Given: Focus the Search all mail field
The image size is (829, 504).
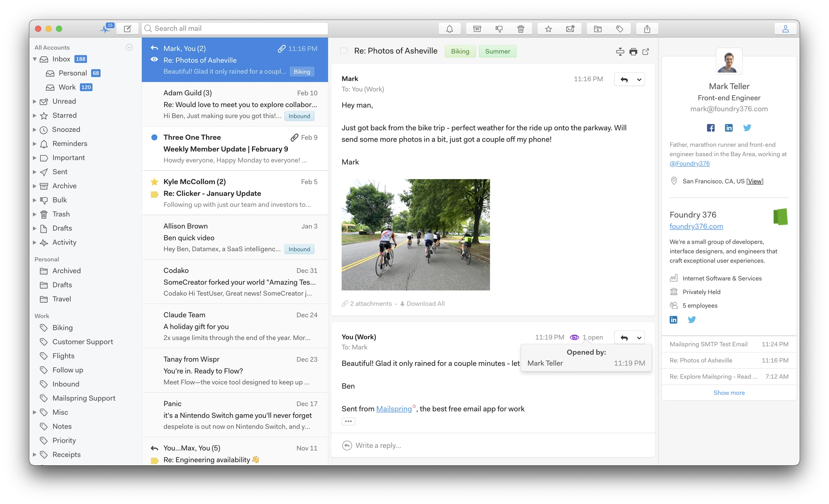Looking at the screenshot, I should pyautogui.click(x=235, y=28).
